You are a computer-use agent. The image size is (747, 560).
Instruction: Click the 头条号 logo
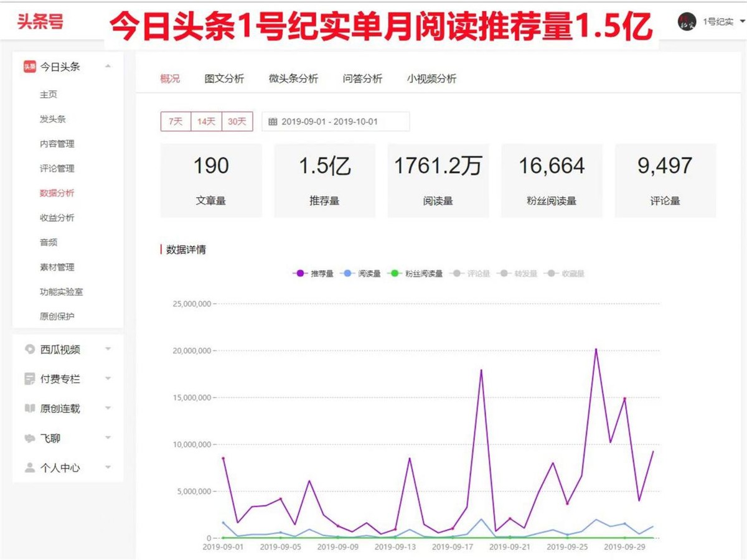40,21
